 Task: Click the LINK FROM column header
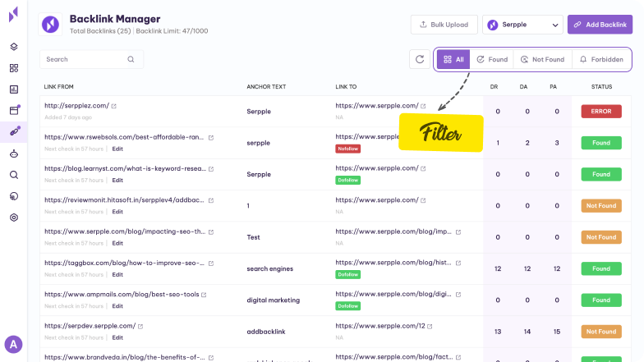click(x=59, y=87)
